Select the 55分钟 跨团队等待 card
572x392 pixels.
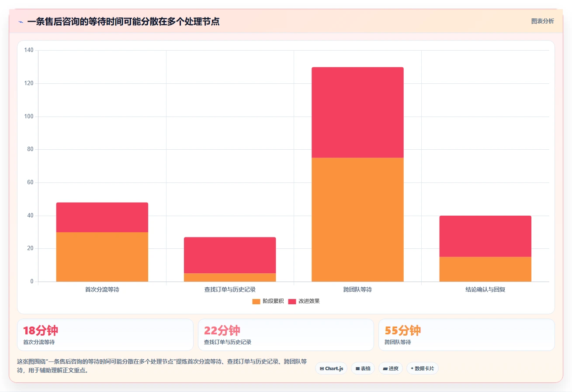(466, 335)
